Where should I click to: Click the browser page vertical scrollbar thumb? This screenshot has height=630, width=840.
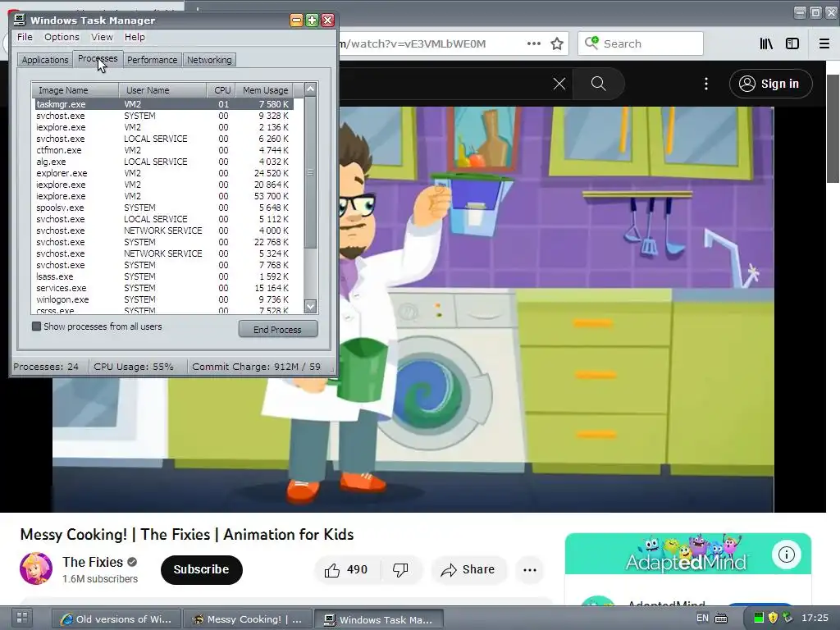pyautogui.click(x=833, y=129)
